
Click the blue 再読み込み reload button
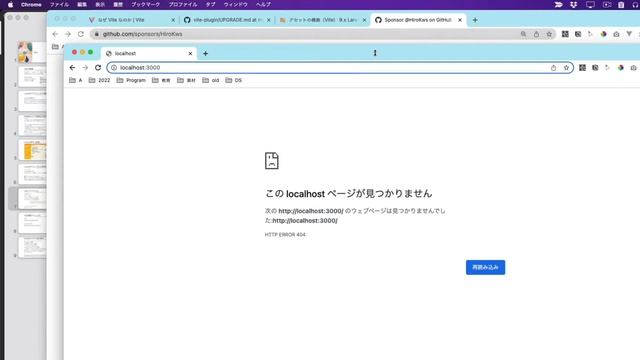(x=485, y=267)
